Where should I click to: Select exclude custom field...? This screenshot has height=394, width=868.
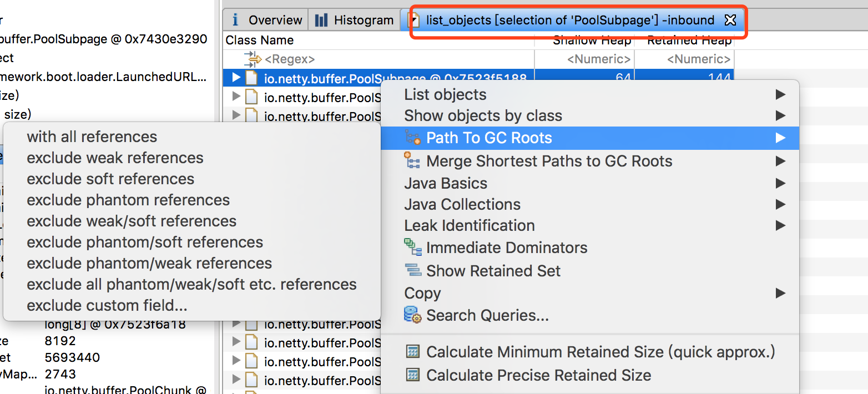click(192, 305)
